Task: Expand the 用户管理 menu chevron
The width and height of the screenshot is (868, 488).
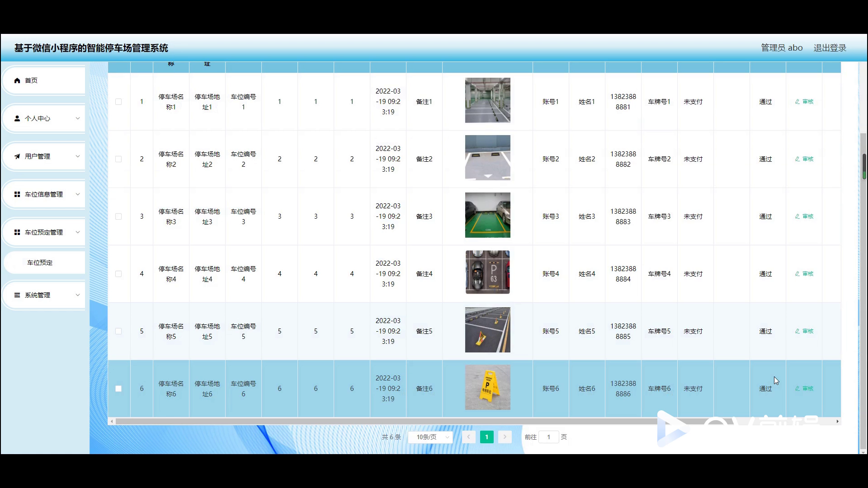Action: (77, 156)
